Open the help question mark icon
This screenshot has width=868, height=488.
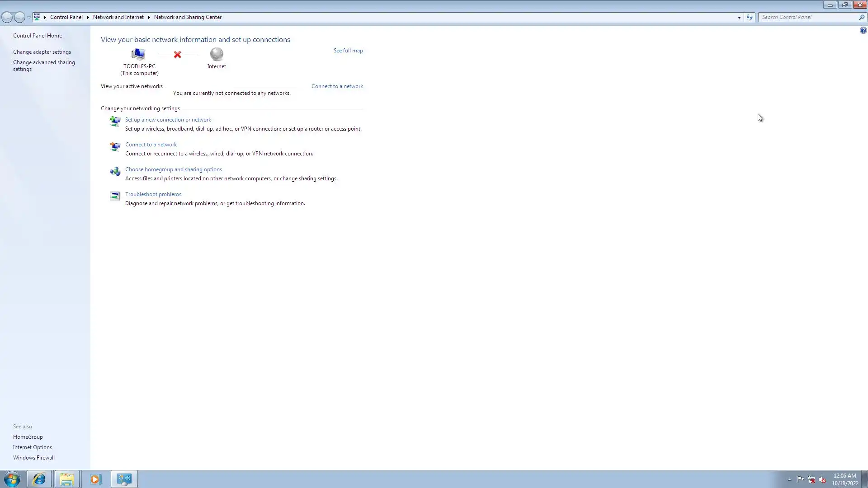pyautogui.click(x=863, y=30)
